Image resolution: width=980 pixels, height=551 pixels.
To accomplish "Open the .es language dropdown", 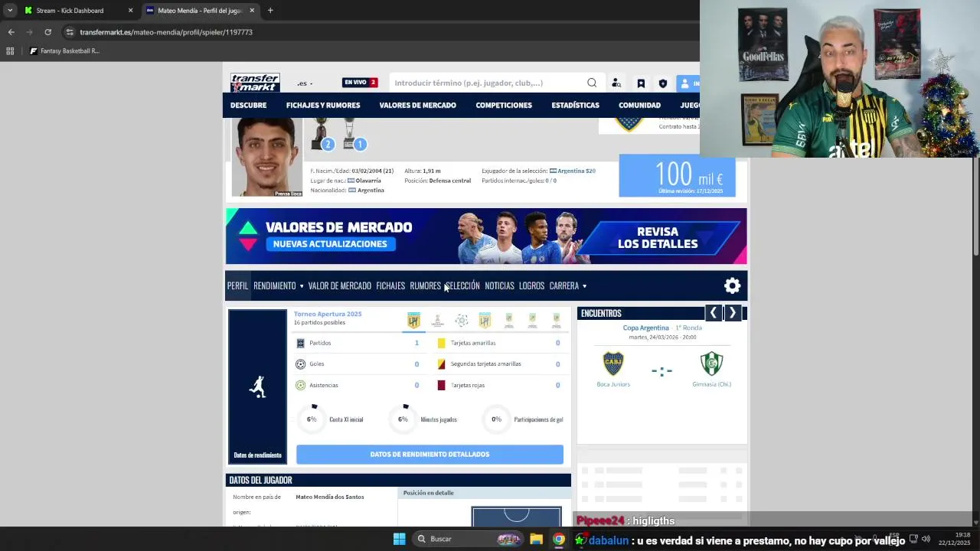I will [305, 83].
